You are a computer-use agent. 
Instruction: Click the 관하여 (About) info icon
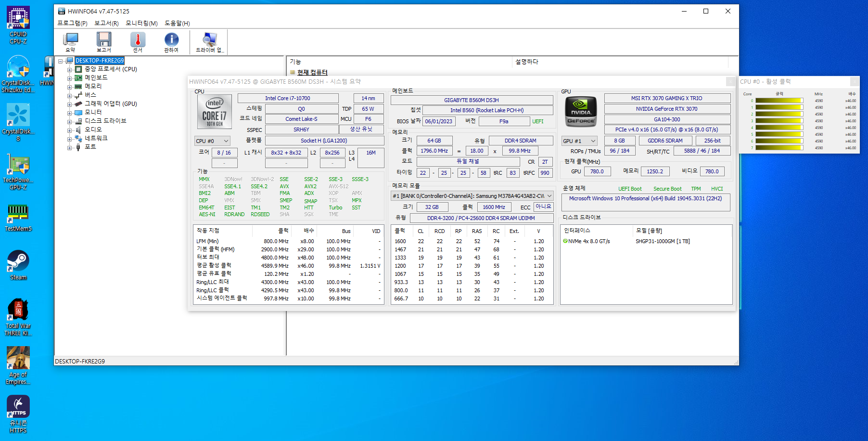(x=171, y=42)
